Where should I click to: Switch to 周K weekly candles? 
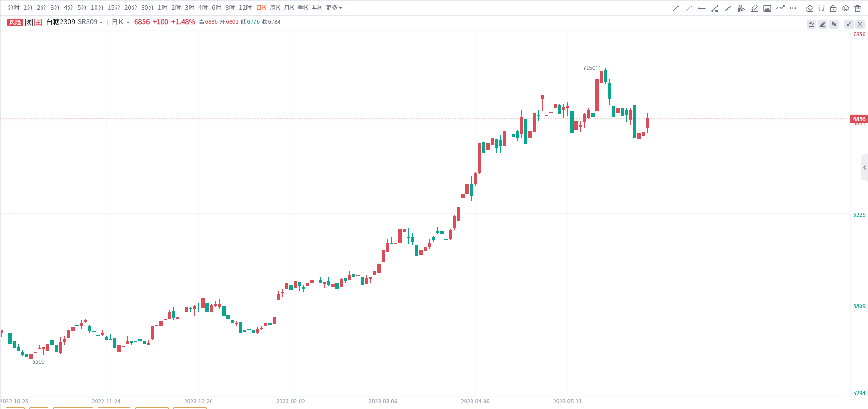[275, 8]
